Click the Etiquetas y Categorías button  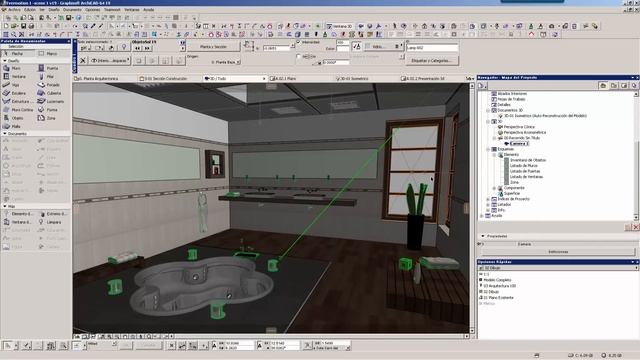(x=432, y=60)
